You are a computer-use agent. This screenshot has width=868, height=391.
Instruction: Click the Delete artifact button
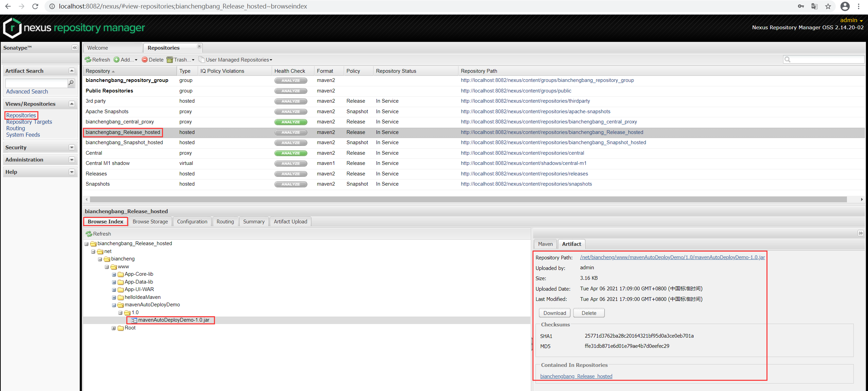(589, 313)
